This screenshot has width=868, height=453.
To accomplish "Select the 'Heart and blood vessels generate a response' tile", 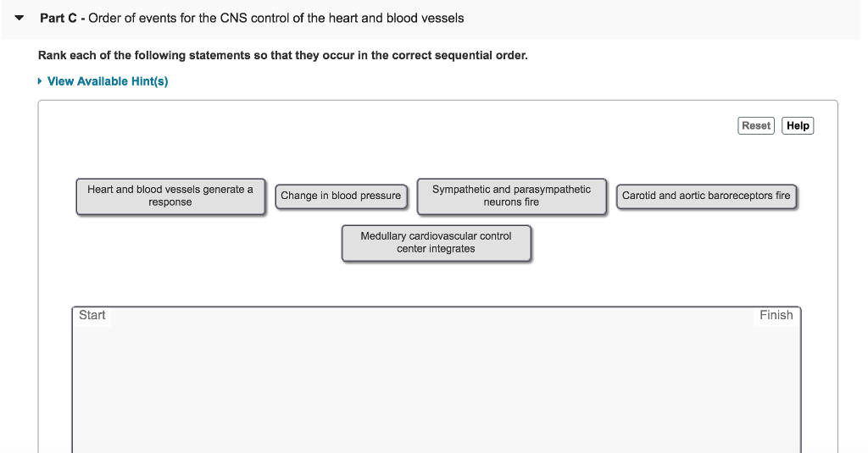I will click(x=170, y=196).
